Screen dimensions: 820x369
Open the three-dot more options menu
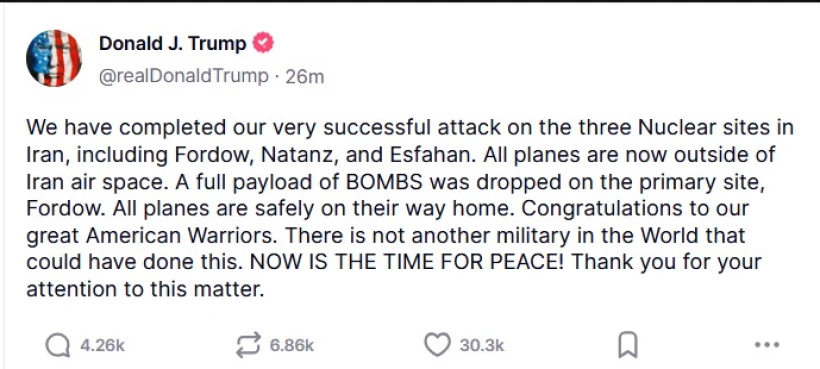pos(767,345)
